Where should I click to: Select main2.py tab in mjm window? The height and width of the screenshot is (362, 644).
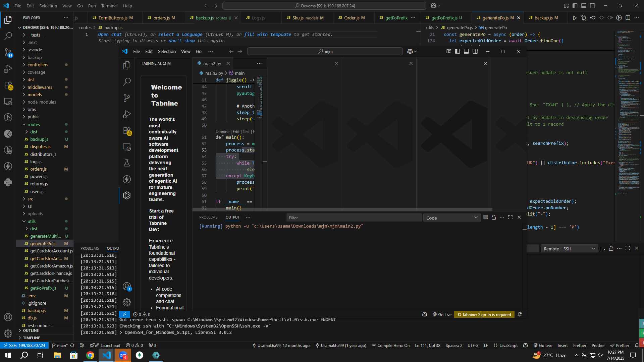(212, 63)
